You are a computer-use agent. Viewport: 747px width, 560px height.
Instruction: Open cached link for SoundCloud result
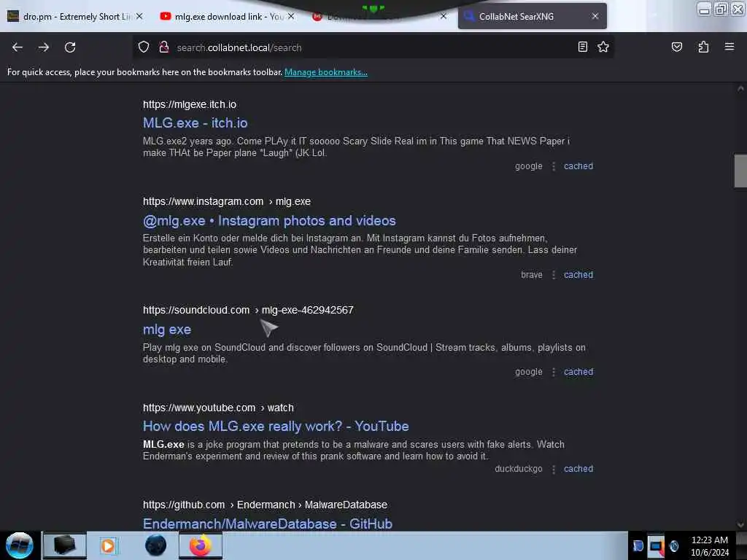click(578, 372)
